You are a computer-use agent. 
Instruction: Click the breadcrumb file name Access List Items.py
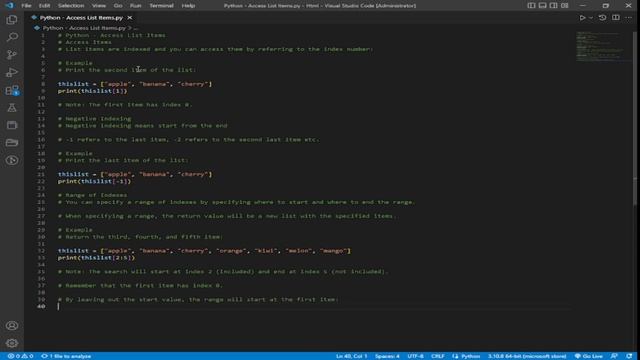(x=84, y=28)
